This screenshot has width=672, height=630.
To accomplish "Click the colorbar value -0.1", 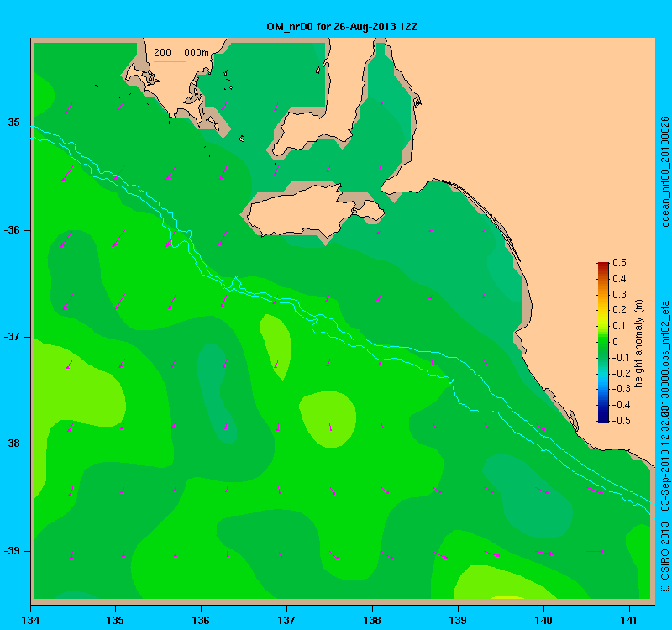I will click(x=620, y=358).
